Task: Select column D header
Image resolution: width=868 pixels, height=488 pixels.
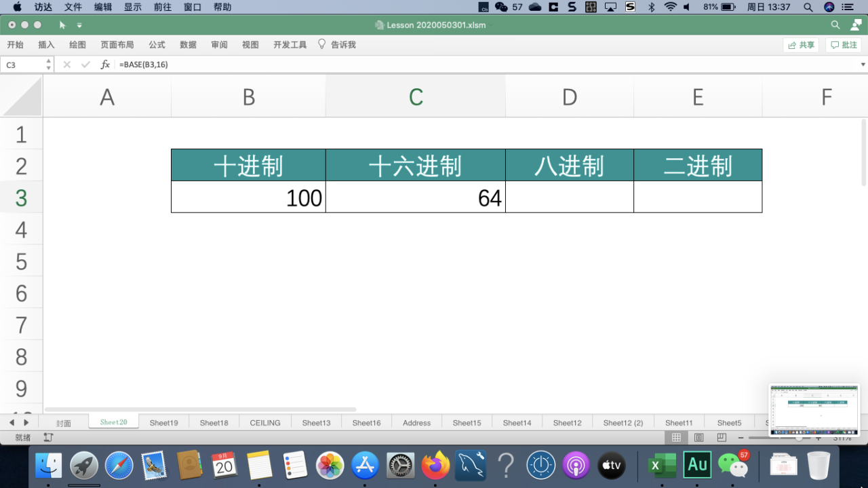Action: 570,96
